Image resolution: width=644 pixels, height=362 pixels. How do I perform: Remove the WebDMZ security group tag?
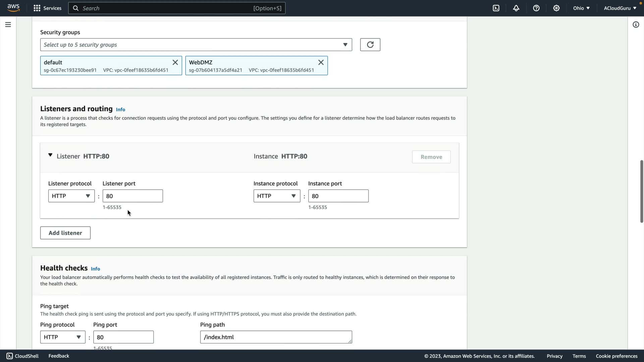pyautogui.click(x=321, y=62)
